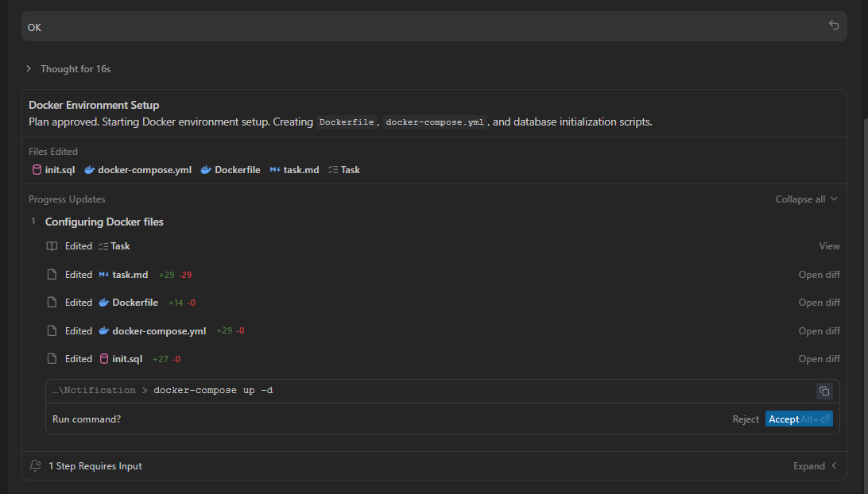The image size is (868, 494).
Task: Click checklist icon in Files Edited Task chip
Action: [x=333, y=170]
